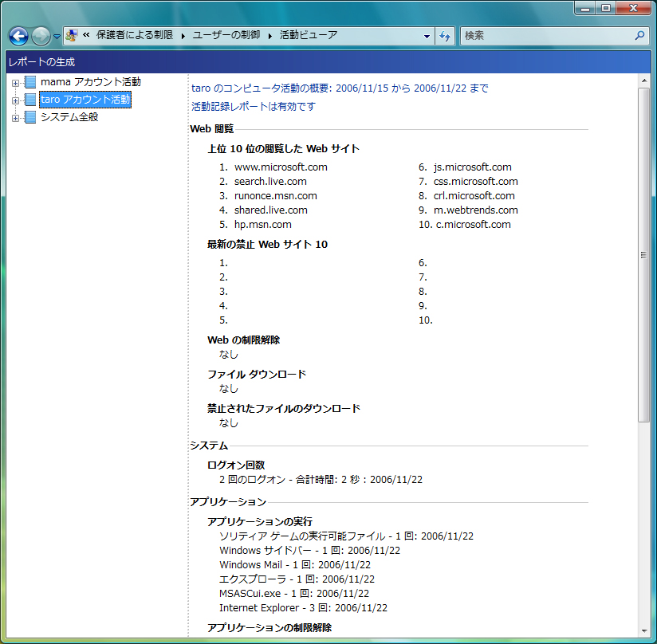Screen dimensions: 657x644
Task: Click the システム全般 report icon
Action: pos(30,117)
